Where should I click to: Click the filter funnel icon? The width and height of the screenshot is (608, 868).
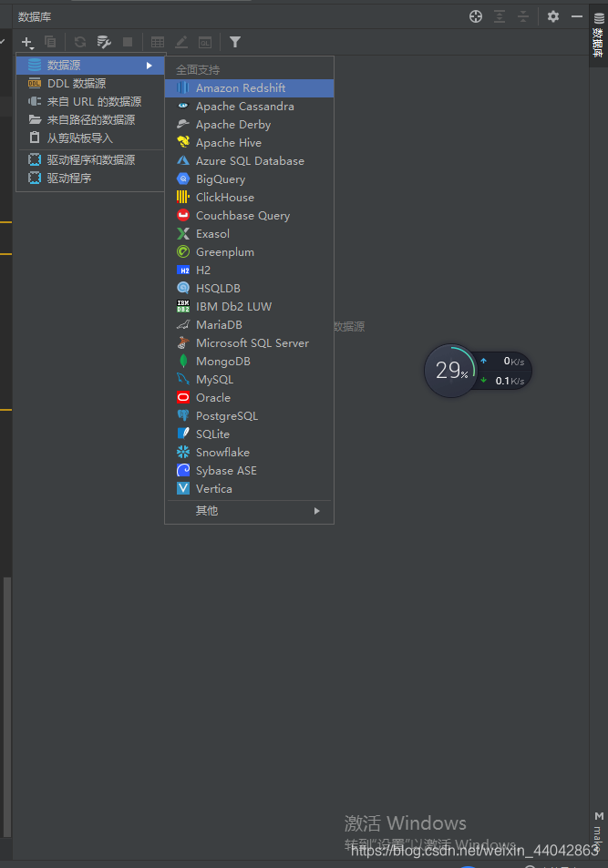[x=235, y=42]
